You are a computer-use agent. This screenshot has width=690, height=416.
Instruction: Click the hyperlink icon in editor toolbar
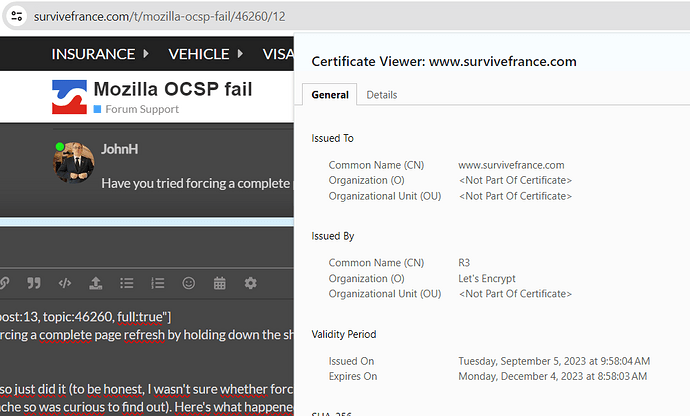tap(4, 283)
